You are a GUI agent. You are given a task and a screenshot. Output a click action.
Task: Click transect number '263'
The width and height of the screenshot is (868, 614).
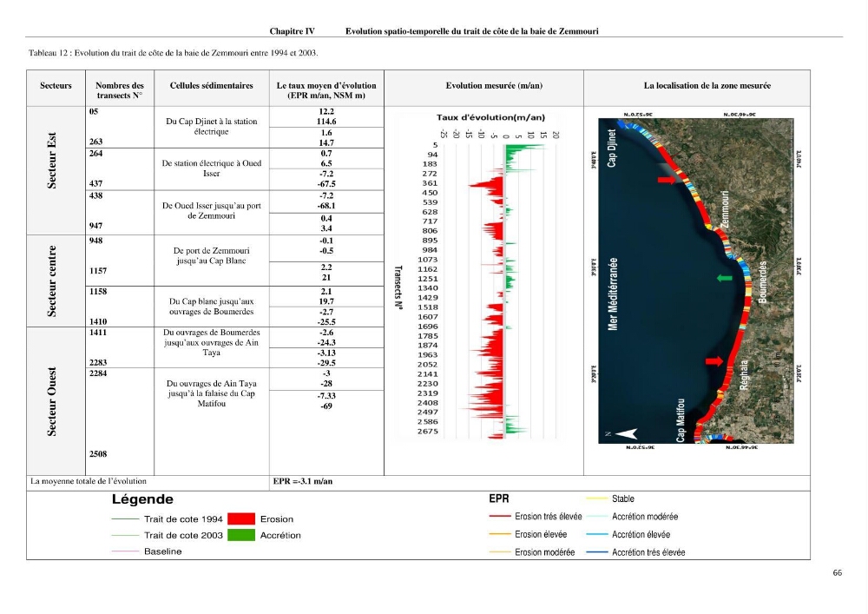tap(95, 142)
